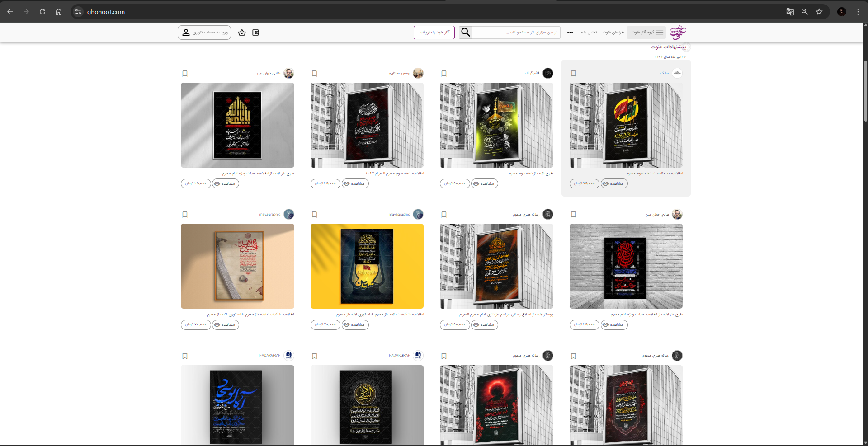Bookmark the mayagraphic yellow lantern card

tap(315, 215)
